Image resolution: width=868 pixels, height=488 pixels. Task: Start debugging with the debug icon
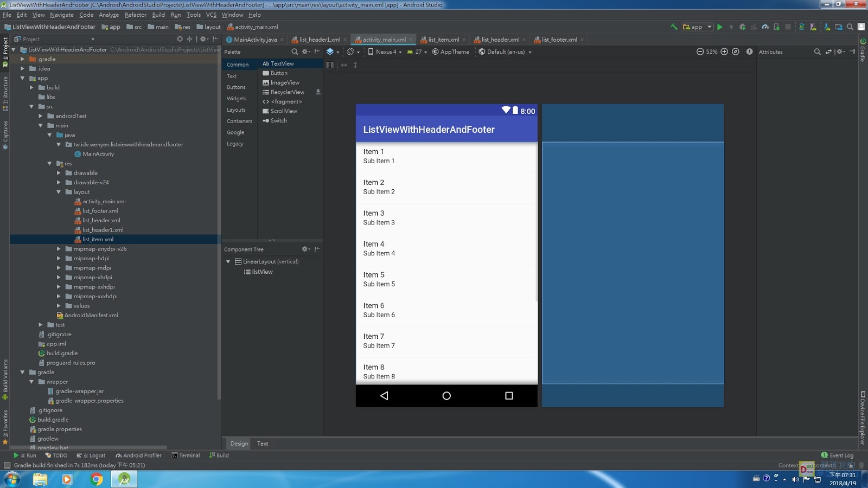tap(743, 27)
